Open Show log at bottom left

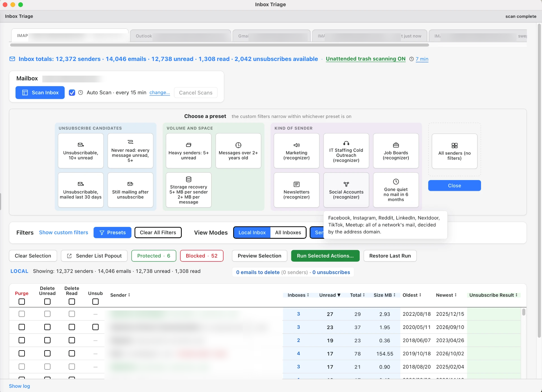(19, 386)
